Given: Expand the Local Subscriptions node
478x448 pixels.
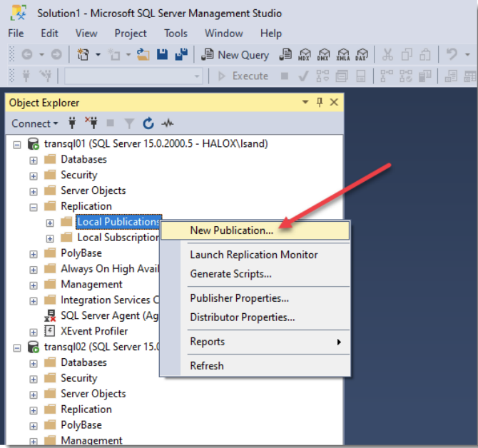Looking at the screenshot, I should [x=50, y=239].
